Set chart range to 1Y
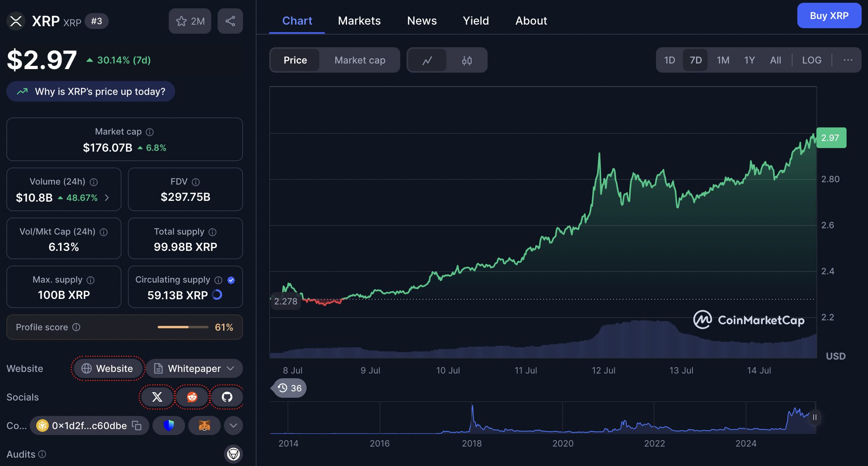The image size is (868, 466). [749, 60]
